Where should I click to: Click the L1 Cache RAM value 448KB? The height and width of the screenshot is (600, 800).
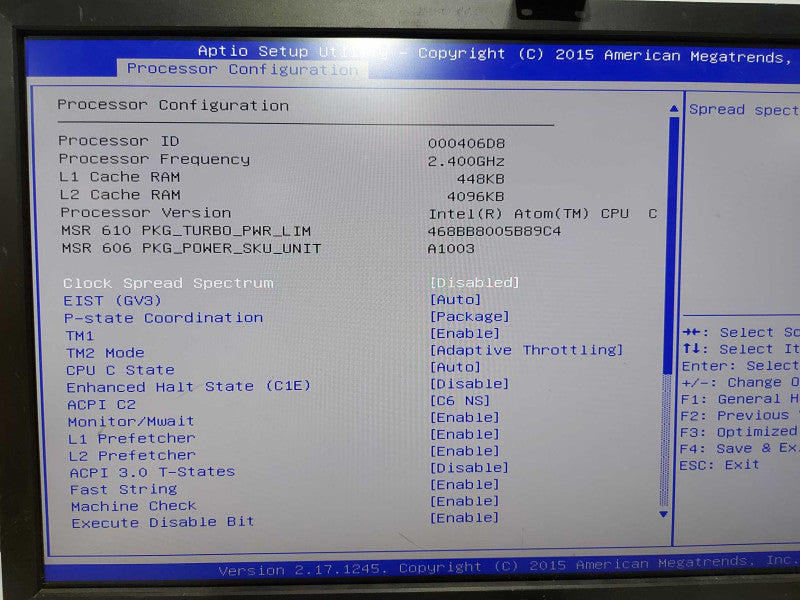pyautogui.click(x=481, y=179)
